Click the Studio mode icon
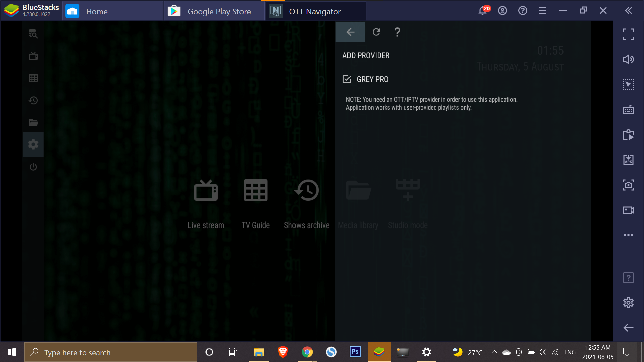This screenshot has width=644, height=362. (x=407, y=190)
